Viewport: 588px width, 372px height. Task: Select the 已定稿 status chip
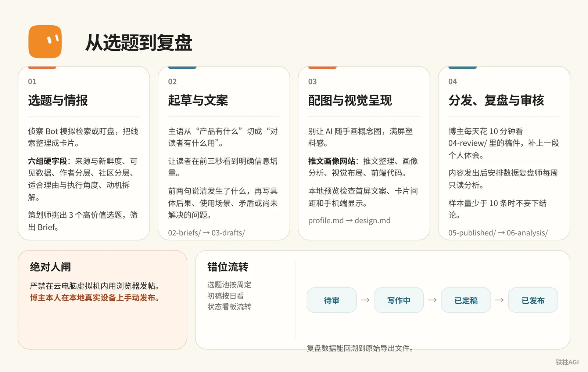tap(466, 300)
